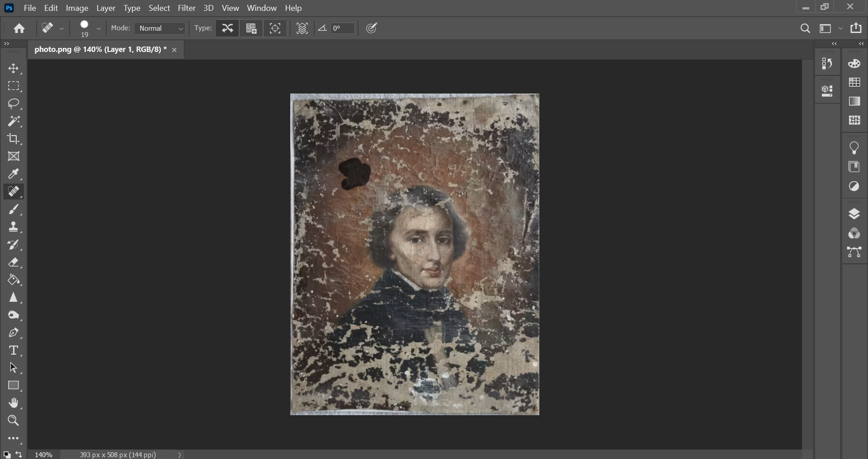Select the Spot Healing Brush tool
Viewport: 868px width, 459px height.
14,192
